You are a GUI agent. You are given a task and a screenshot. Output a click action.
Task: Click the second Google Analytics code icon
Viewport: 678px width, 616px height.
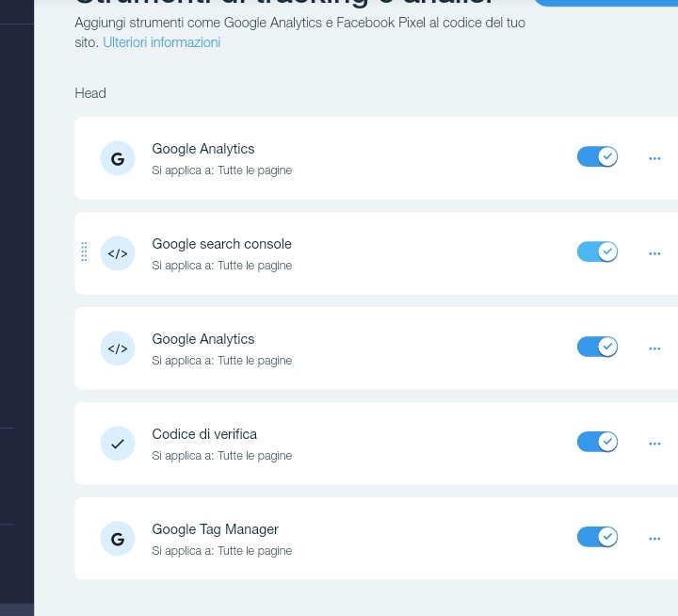tap(118, 349)
